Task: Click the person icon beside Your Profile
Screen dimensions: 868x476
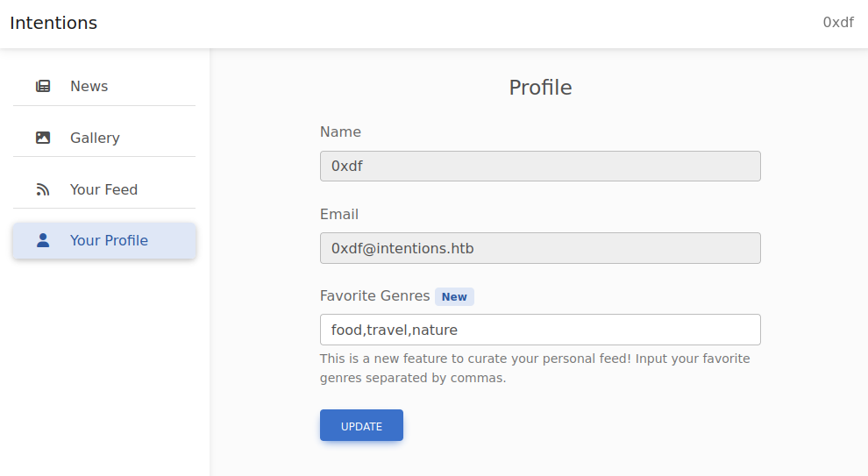Action: coord(43,240)
